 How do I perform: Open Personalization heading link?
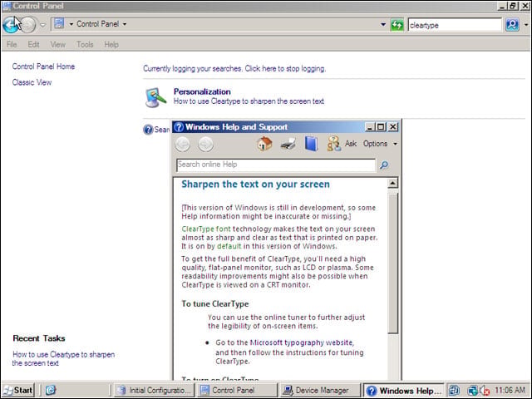[202, 91]
